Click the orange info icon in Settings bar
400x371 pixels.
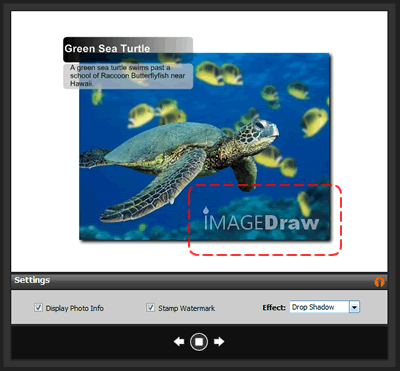[x=379, y=282]
